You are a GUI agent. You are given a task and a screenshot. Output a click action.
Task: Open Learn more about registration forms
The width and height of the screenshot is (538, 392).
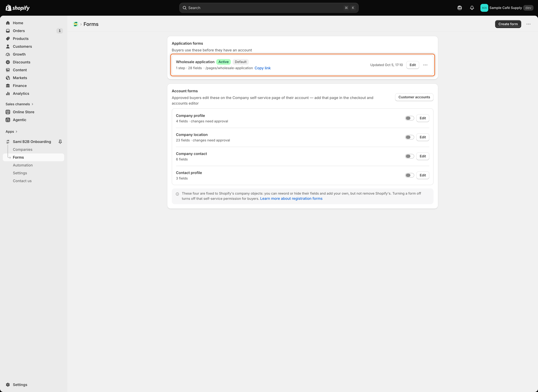pyautogui.click(x=291, y=198)
